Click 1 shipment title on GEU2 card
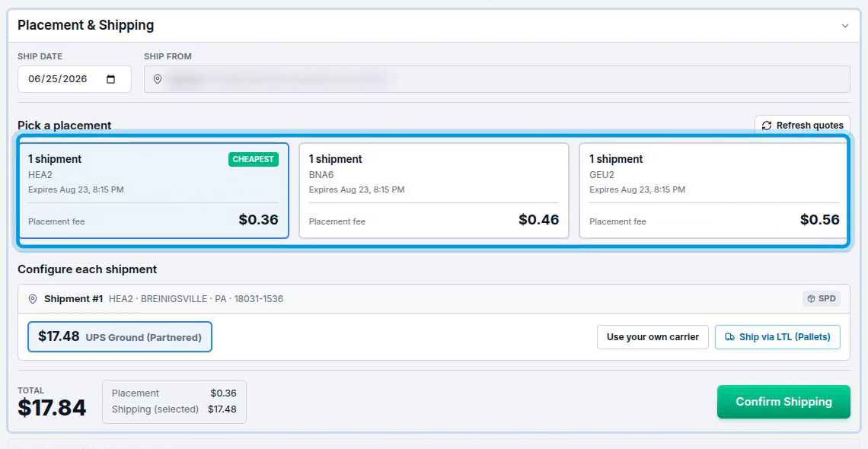The image size is (868, 449). [615, 159]
